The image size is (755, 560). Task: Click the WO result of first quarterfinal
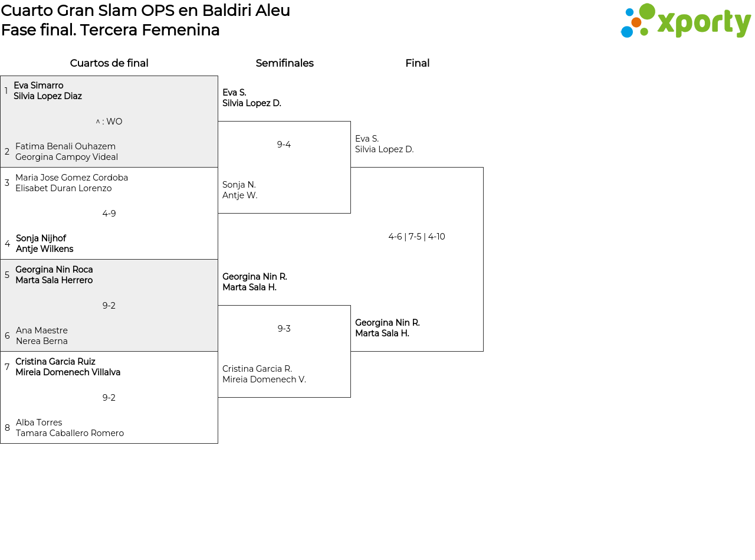pos(109,122)
